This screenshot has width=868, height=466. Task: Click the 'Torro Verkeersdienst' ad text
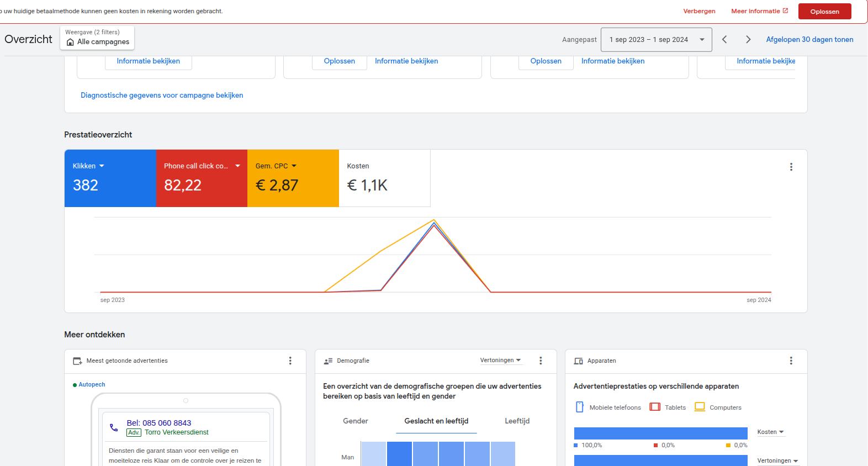[177, 432]
